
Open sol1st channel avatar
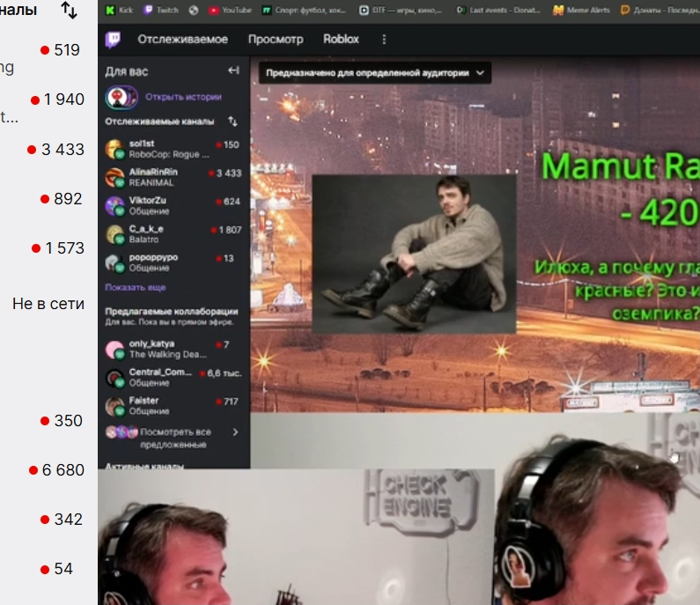[x=114, y=149]
